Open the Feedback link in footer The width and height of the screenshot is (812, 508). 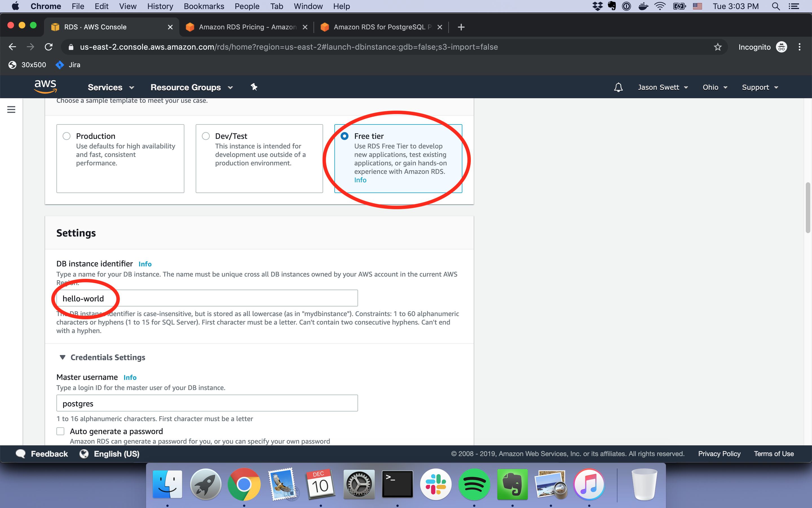[42, 454]
